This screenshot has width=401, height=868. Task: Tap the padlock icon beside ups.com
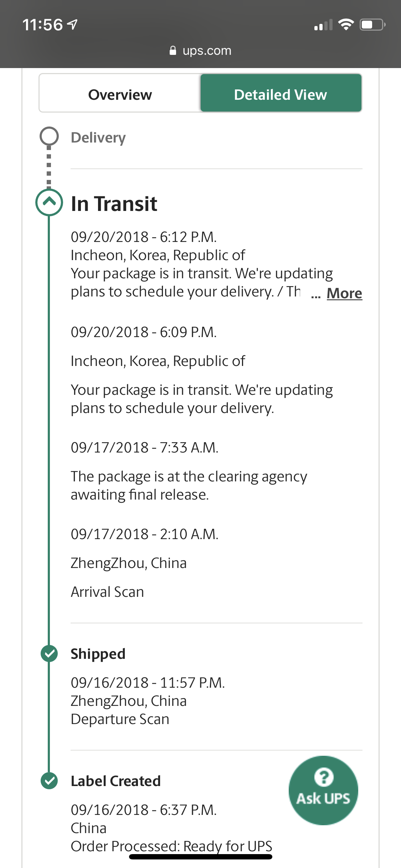pos(173,51)
